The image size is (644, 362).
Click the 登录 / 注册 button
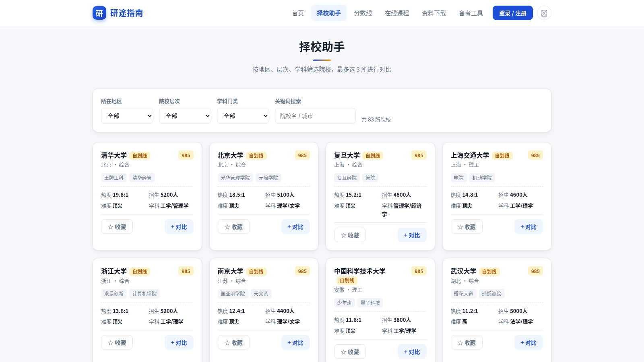513,13
